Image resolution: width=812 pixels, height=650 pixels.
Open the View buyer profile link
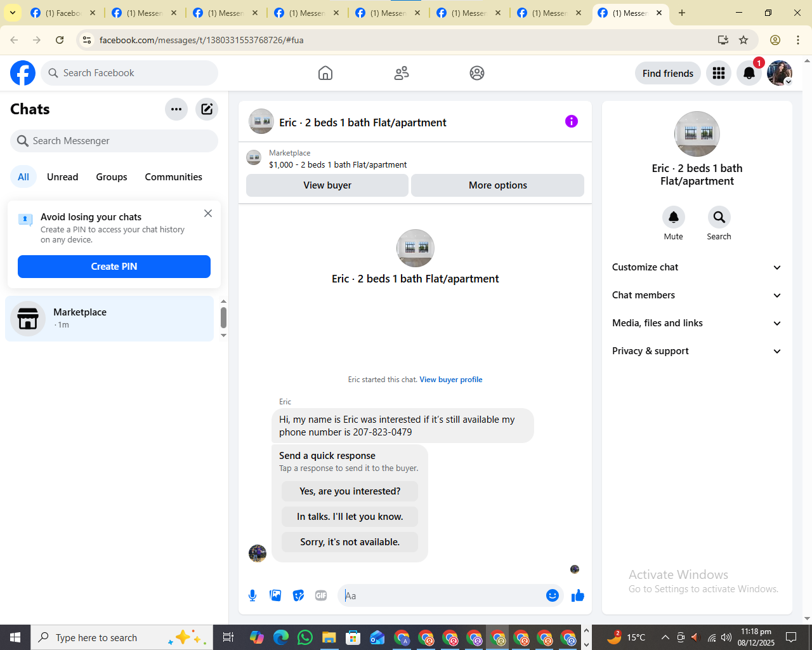pos(451,380)
